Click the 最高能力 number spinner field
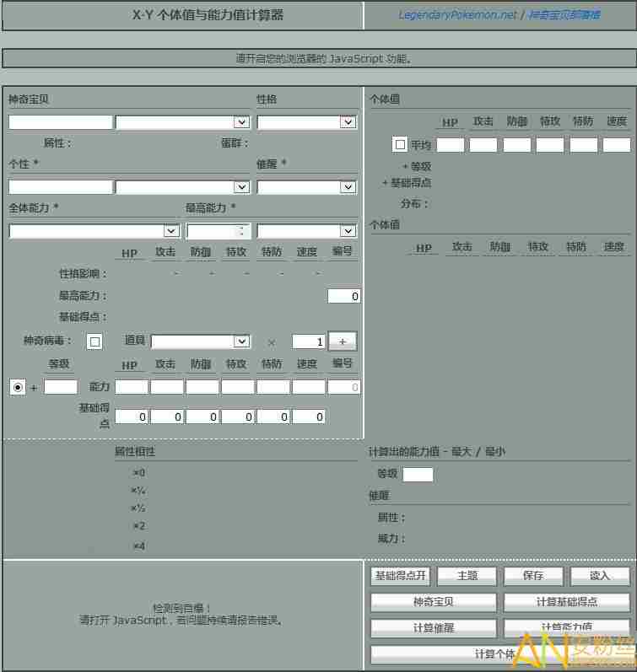Screen dimensions: 637x672 tap(218, 231)
